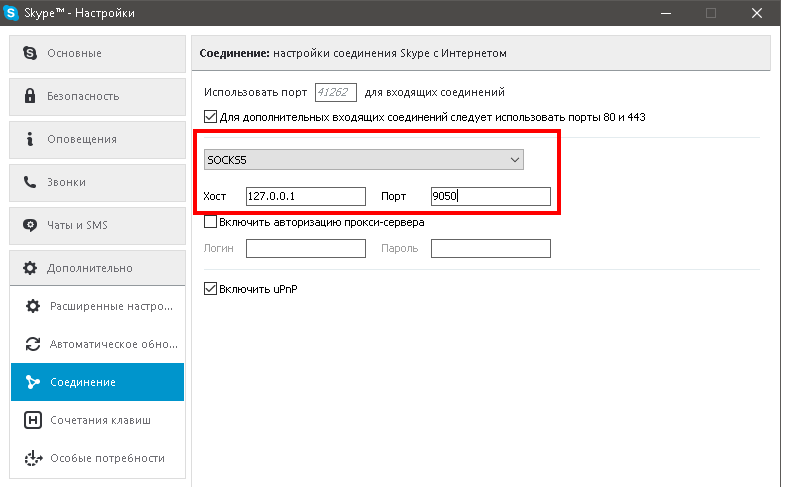The height and width of the screenshot is (487, 789).
Task: Select the Соединение sub-item
Action: click(97, 382)
